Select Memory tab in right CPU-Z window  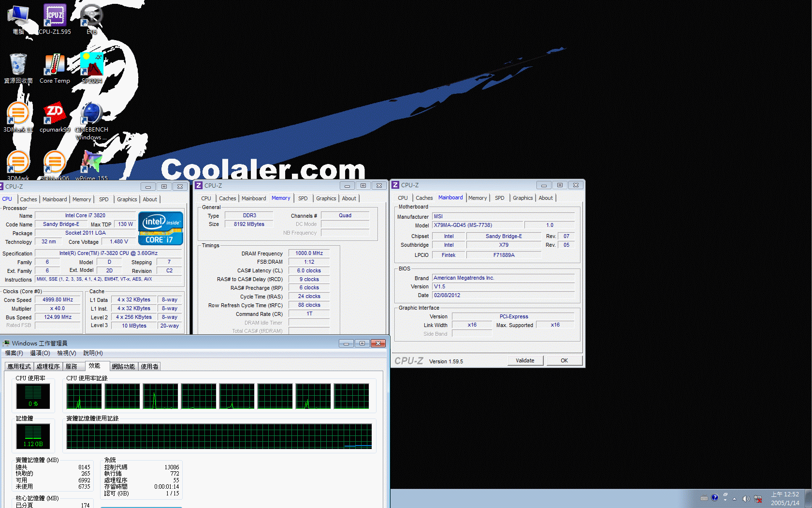point(478,198)
